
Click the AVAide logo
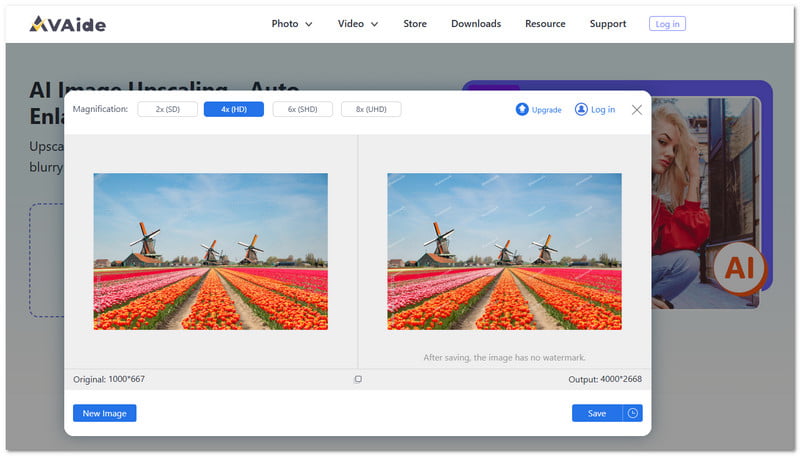[x=67, y=23]
